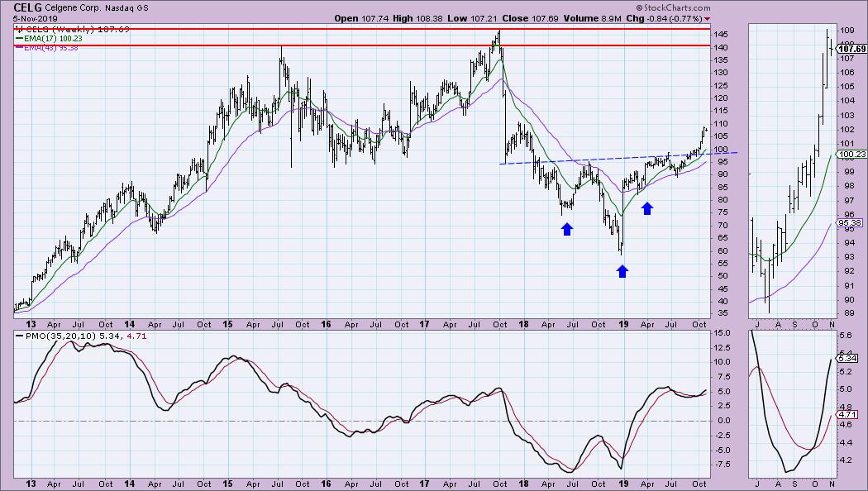Image resolution: width=868 pixels, height=491 pixels.
Task: Click year 15 label directly under the price chart
Action: 227,325
